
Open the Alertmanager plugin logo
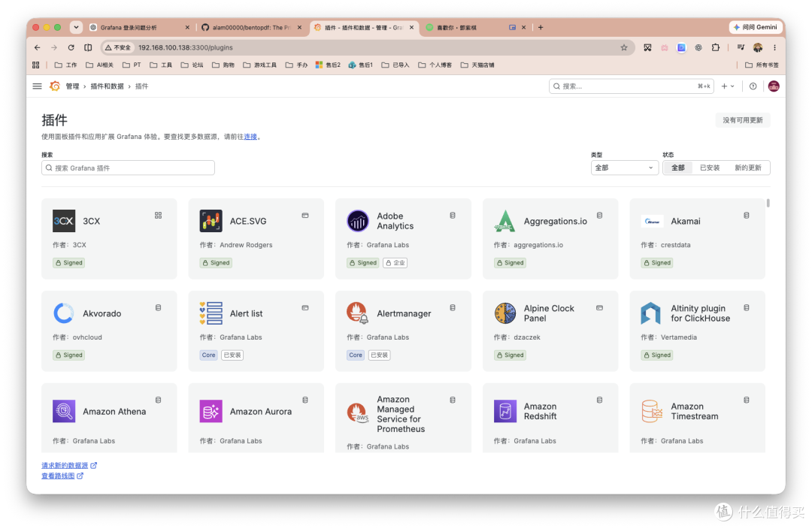click(358, 313)
